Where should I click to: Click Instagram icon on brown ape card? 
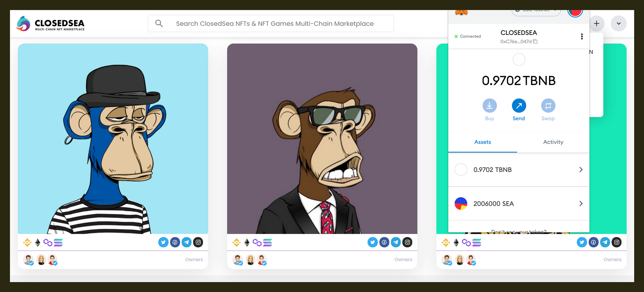407,242
